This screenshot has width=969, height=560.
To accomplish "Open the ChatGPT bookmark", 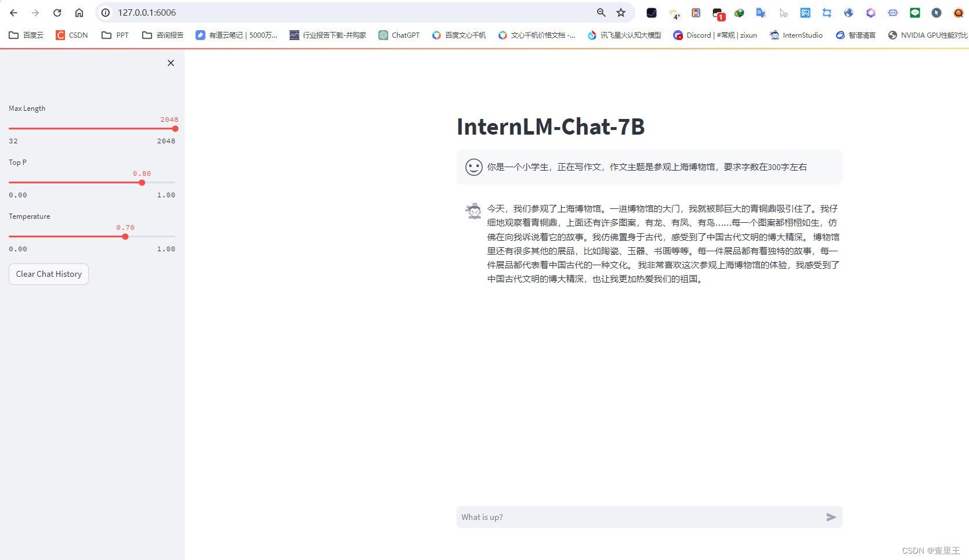I will pos(399,35).
